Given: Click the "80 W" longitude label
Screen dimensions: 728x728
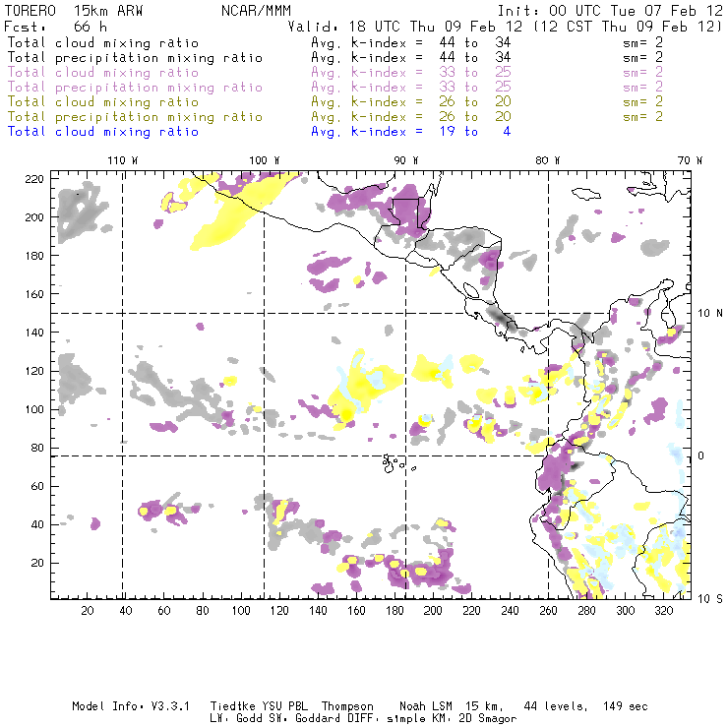Looking at the screenshot, I should click(547, 160).
